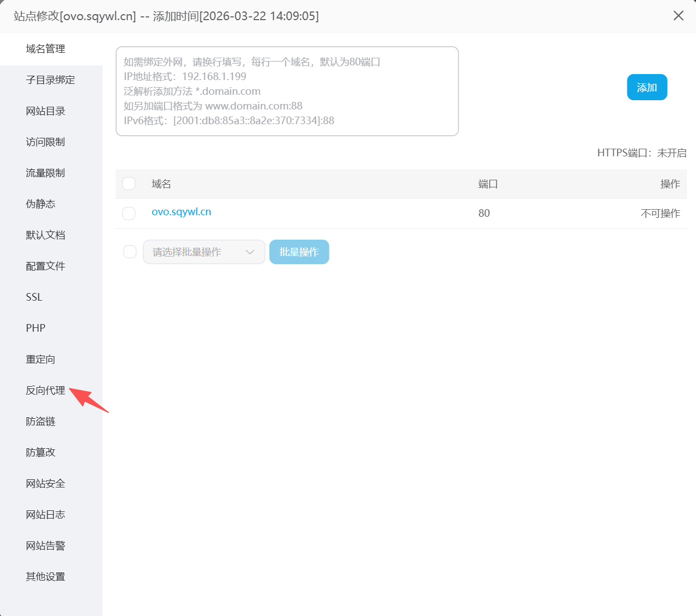
Task: Open 流量限制 traffic limit settings
Action: click(45, 173)
